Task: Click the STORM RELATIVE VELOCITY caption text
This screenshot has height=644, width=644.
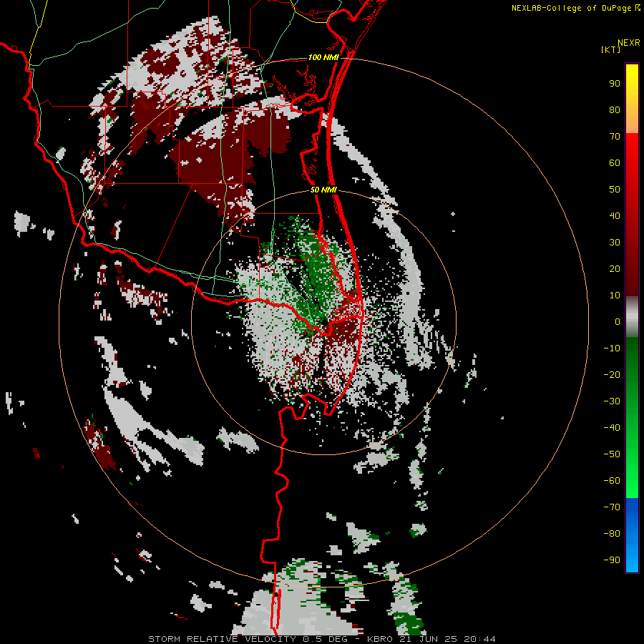Action: [222, 639]
